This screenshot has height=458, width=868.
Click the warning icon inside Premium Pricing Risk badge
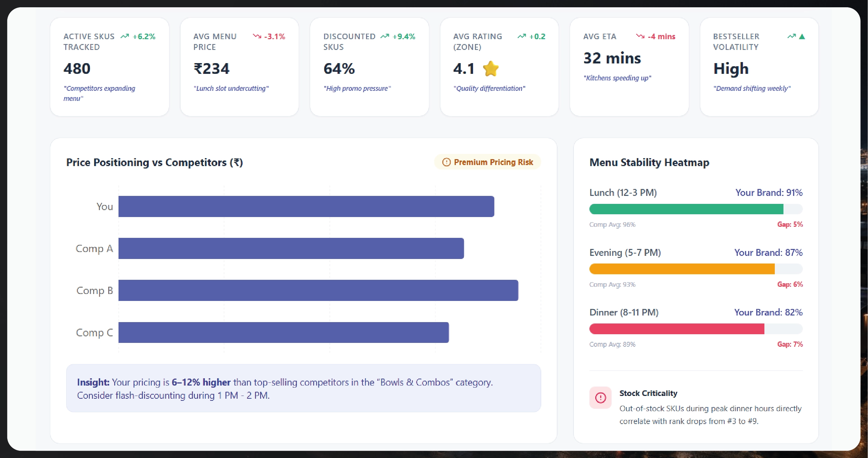point(446,162)
